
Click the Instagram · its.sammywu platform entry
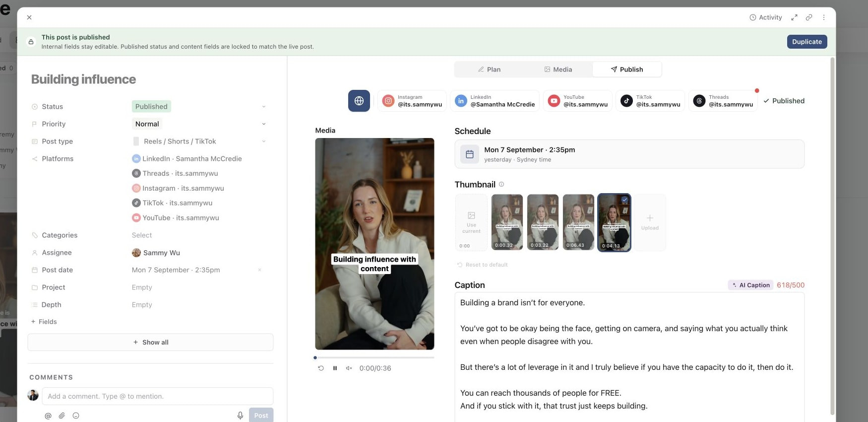coord(178,188)
